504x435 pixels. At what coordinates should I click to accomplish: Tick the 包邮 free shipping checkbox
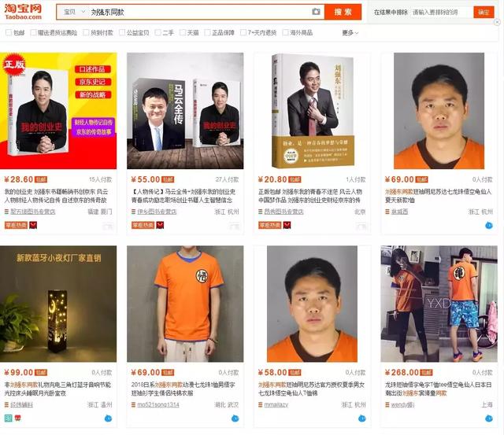point(9,32)
